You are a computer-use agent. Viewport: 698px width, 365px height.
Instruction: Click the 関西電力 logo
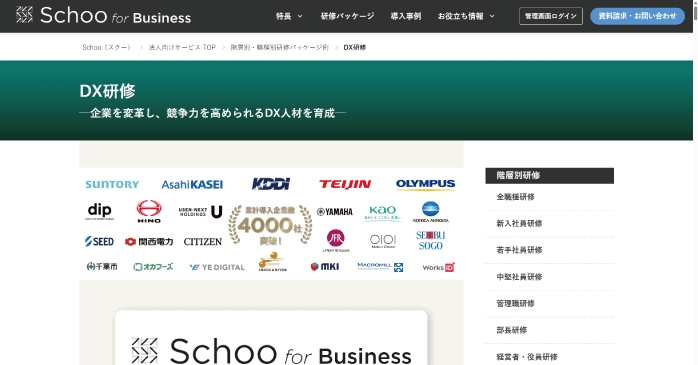[x=149, y=242]
